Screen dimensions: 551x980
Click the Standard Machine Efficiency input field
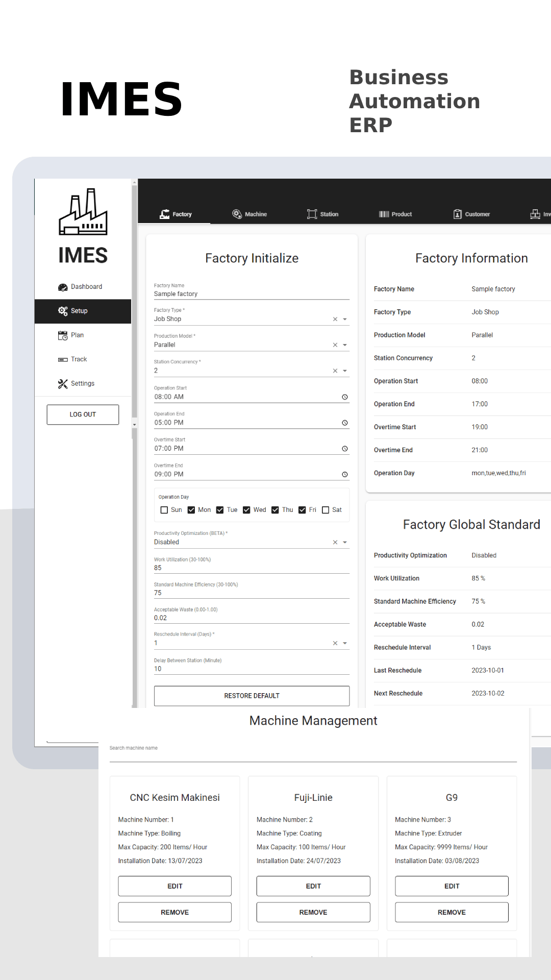pos(252,590)
